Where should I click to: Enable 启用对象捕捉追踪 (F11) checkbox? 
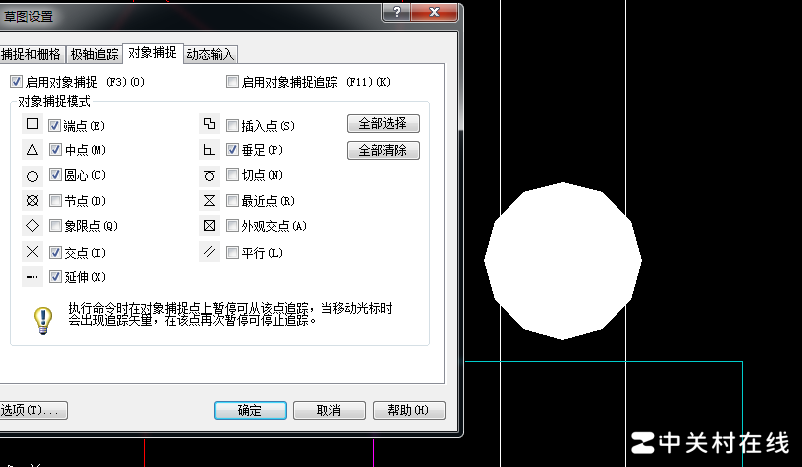click(233, 81)
